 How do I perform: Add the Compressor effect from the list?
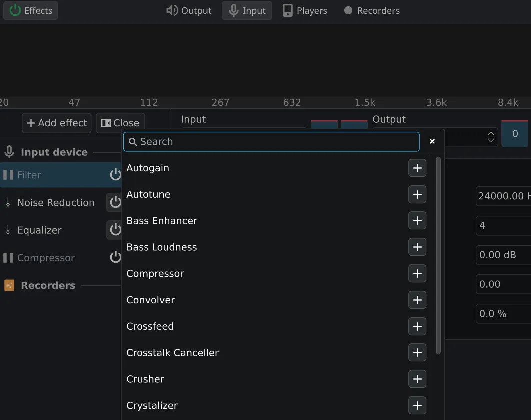click(417, 274)
